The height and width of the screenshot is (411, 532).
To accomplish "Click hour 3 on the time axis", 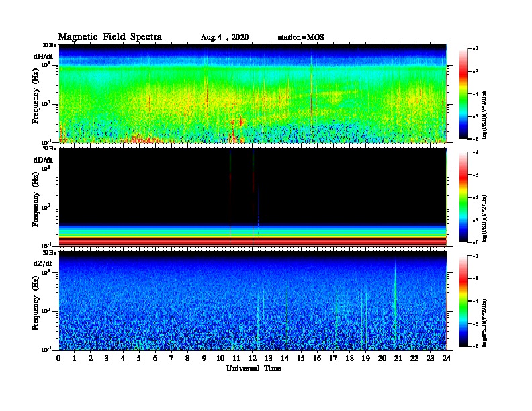I will (107, 358).
